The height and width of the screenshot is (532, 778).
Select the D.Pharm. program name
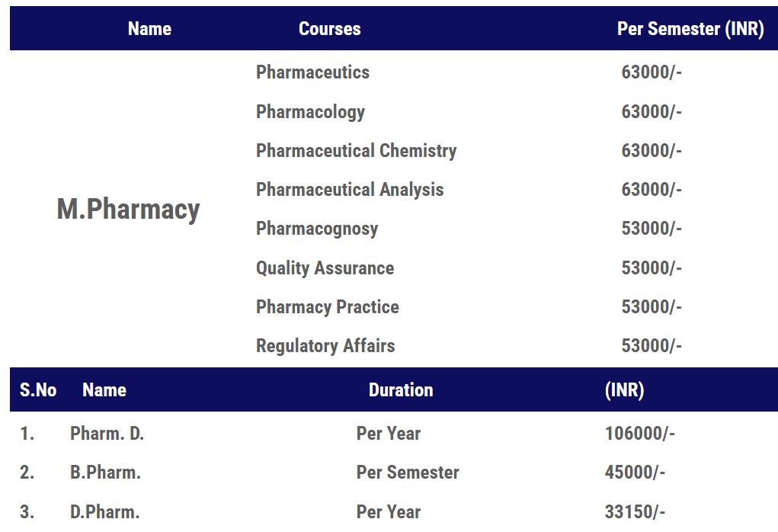pos(104,512)
